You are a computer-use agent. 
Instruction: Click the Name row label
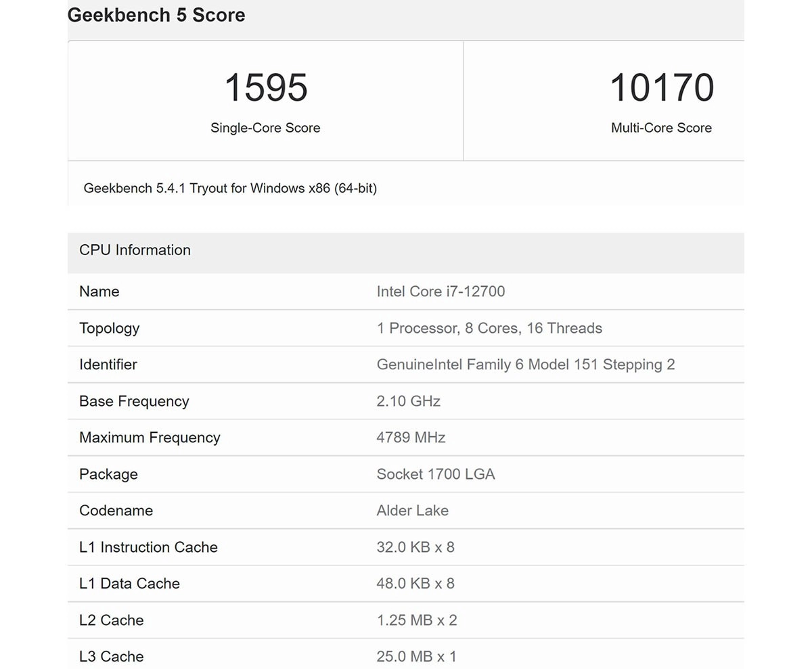[x=99, y=292]
